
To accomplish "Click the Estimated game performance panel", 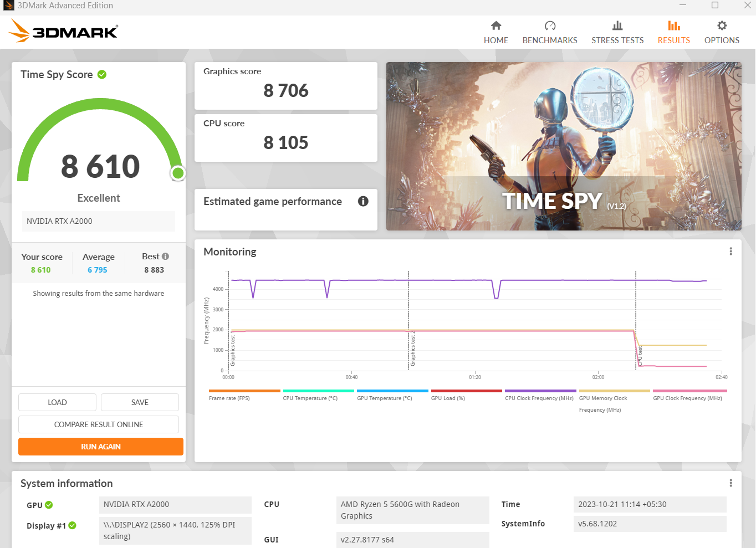I will [x=286, y=209].
